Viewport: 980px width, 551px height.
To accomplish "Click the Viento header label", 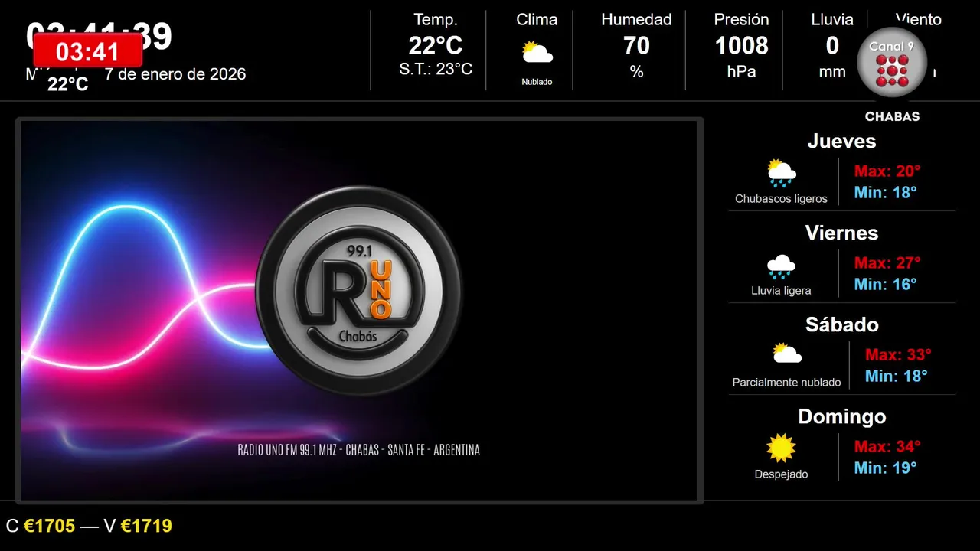I will [918, 19].
